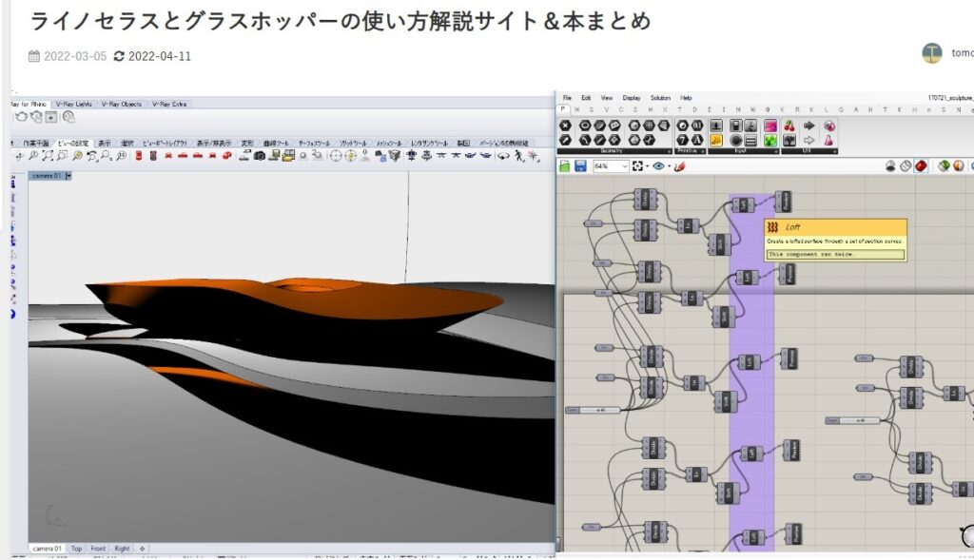The height and width of the screenshot is (560, 974).
Task: Click the open file icon in Grasshopper
Action: pos(565,166)
